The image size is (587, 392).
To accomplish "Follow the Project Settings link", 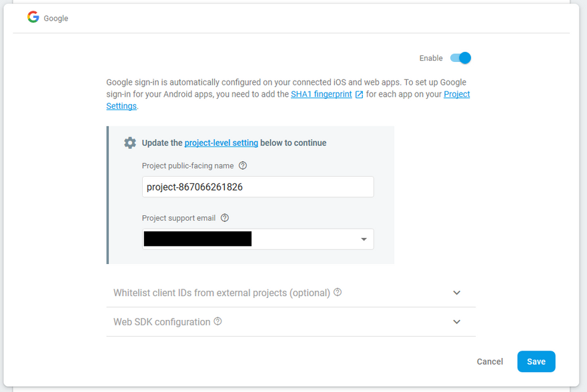I will pyautogui.click(x=456, y=95).
